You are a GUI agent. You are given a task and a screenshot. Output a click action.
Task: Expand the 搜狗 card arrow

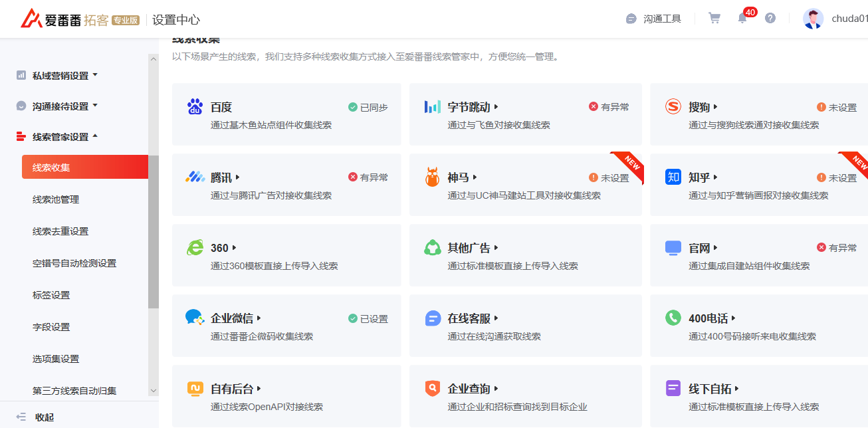pos(716,107)
